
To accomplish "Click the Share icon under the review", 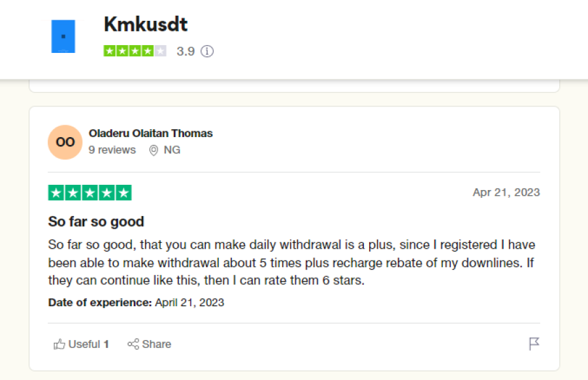I will (133, 344).
